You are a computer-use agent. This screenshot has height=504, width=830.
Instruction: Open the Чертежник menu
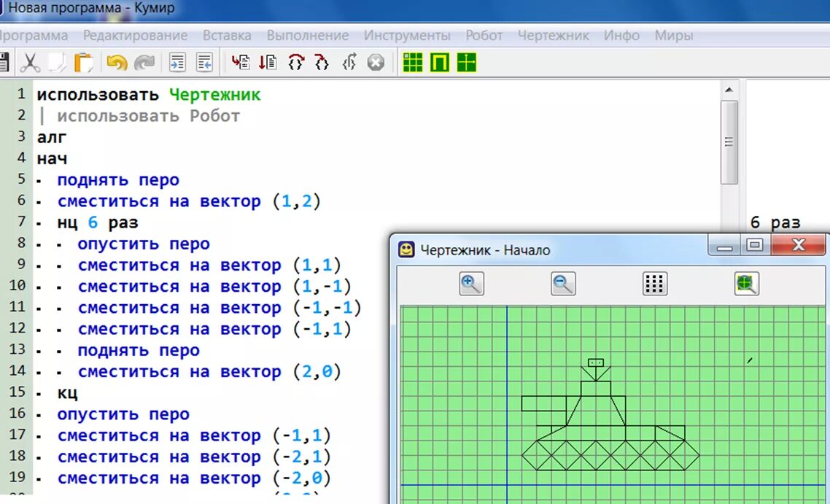click(x=553, y=36)
